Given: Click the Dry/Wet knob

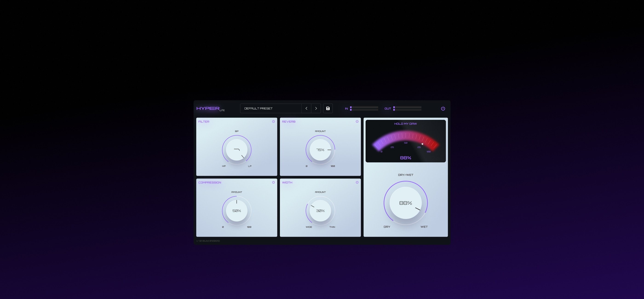Looking at the screenshot, I should [405, 203].
